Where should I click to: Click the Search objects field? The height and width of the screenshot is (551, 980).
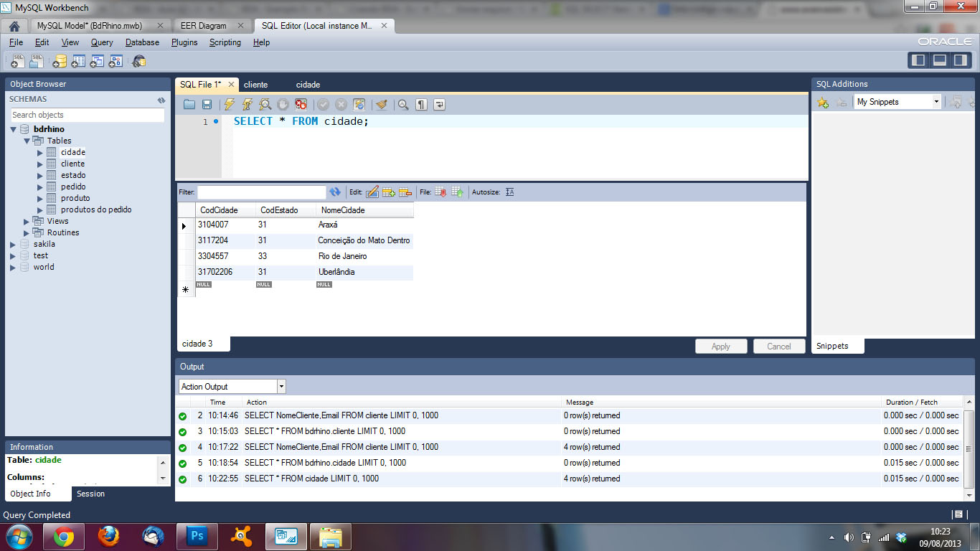coord(87,115)
